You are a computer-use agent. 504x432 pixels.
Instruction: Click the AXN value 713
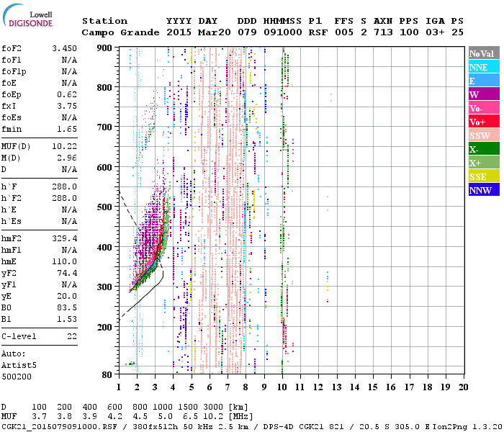click(x=383, y=32)
